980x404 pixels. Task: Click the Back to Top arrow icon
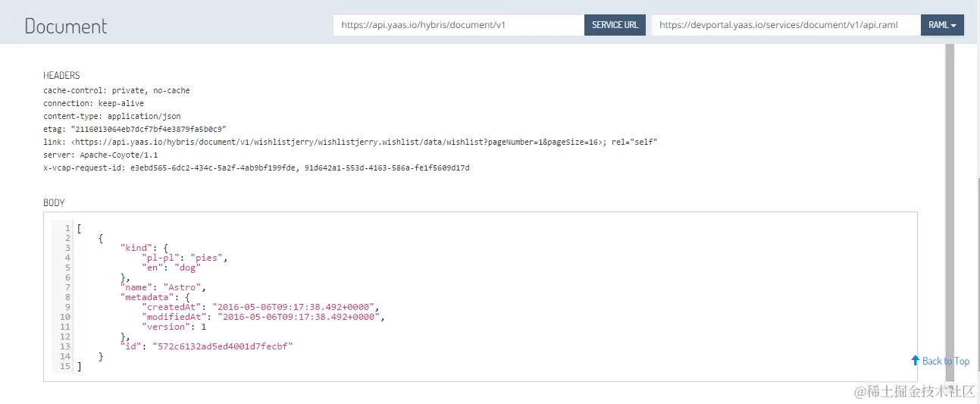[915, 361]
